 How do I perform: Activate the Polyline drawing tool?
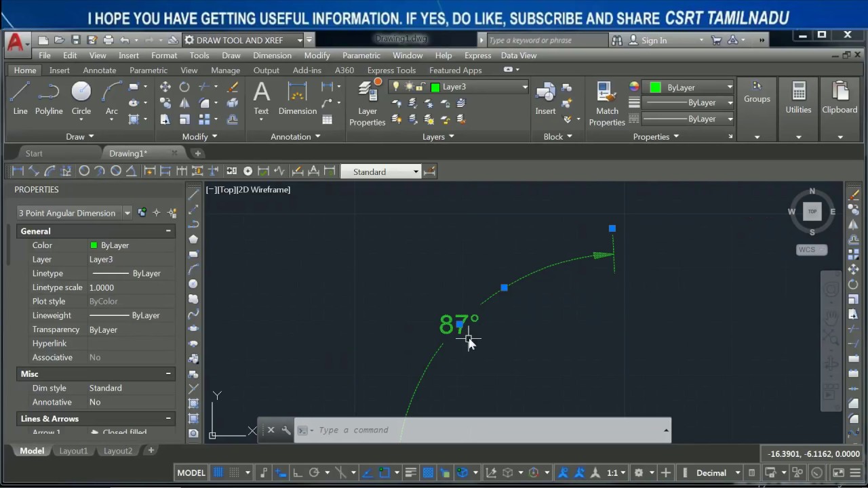(49, 98)
